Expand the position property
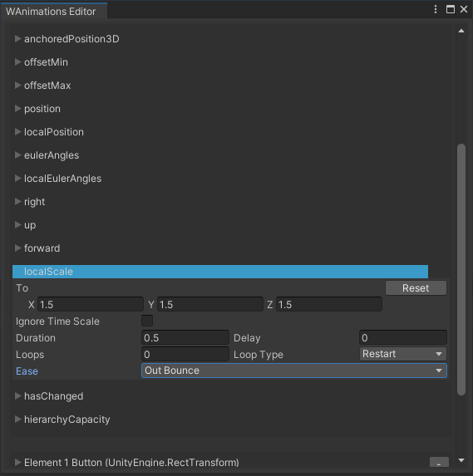Image resolution: width=473 pixels, height=476 pixels. (17, 109)
